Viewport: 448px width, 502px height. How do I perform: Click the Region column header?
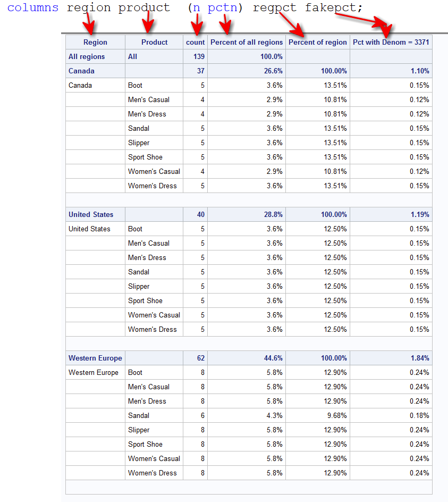(x=95, y=42)
